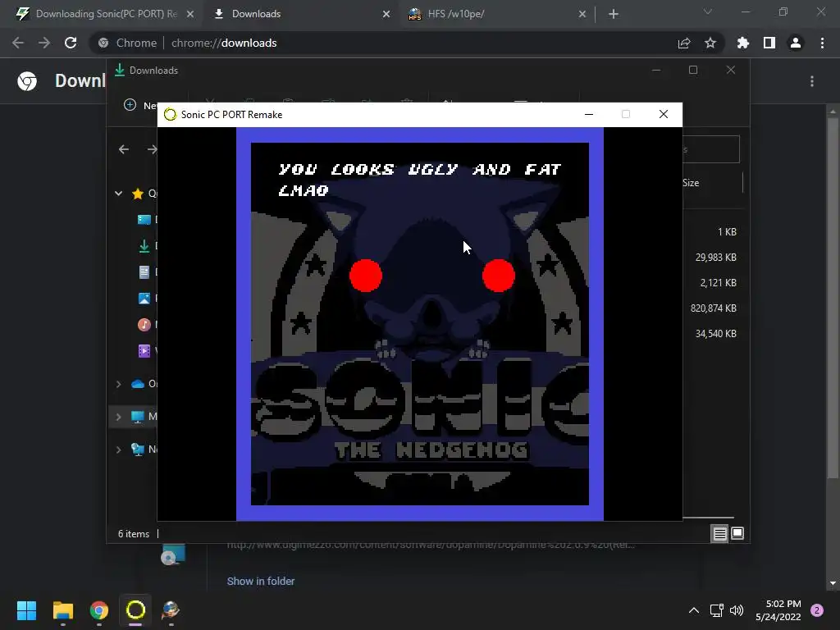Click New button in File Explorer
The image size is (840, 630).
(x=140, y=106)
